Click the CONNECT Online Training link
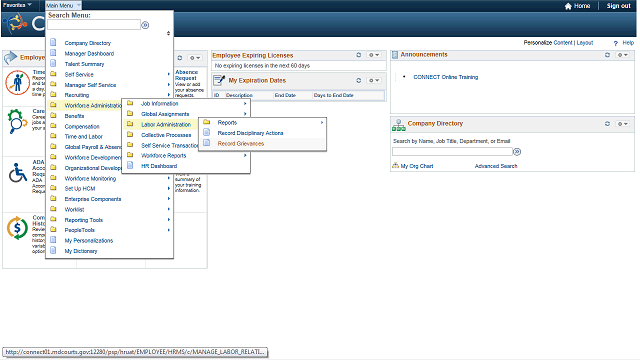The image size is (640, 360). [445, 77]
